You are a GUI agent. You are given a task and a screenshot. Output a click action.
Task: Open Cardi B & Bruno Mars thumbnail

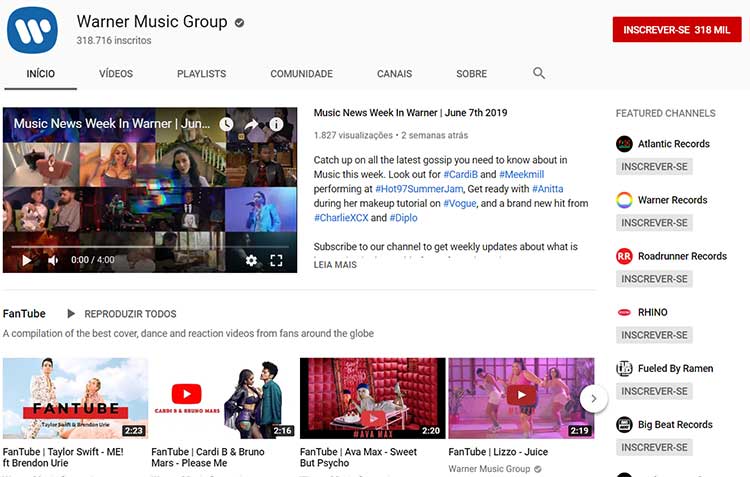(224, 398)
